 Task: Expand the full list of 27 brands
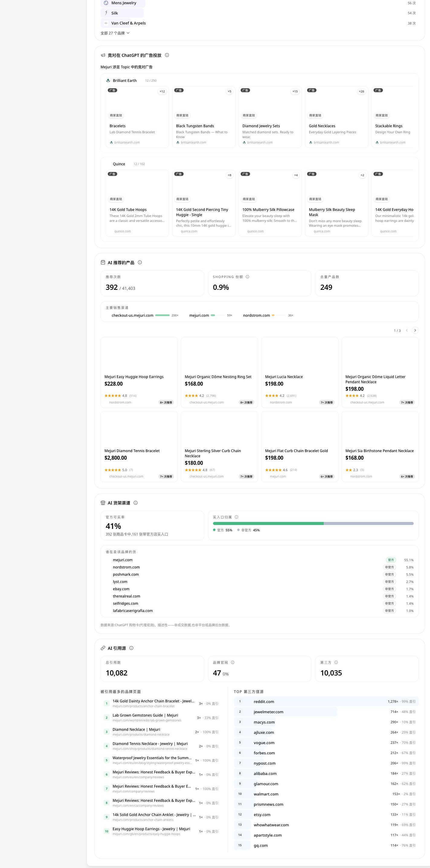point(115,33)
